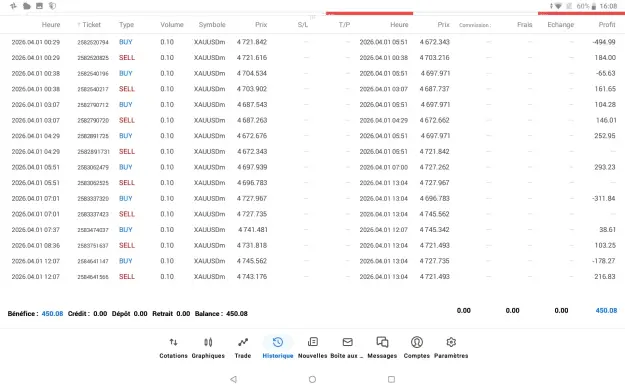The height and width of the screenshot is (391, 625).
Task: Tap closing price 4 745.342
Action: (434, 230)
